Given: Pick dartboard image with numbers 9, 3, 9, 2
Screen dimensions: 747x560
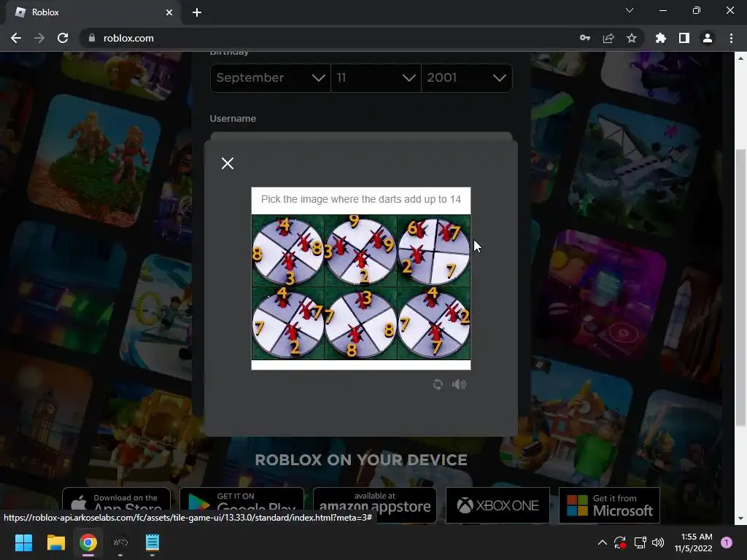Looking at the screenshot, I should click(360, 251).
